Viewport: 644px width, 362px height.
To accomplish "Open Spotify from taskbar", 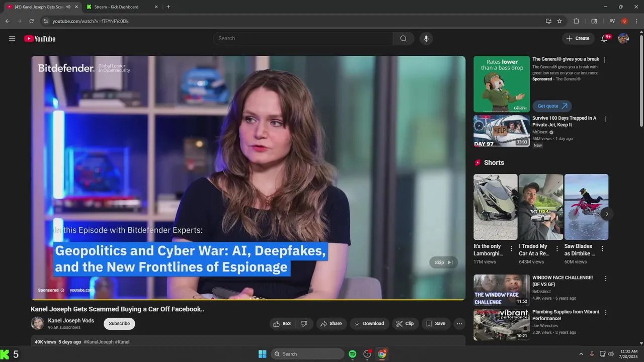I will pos(353,354).
